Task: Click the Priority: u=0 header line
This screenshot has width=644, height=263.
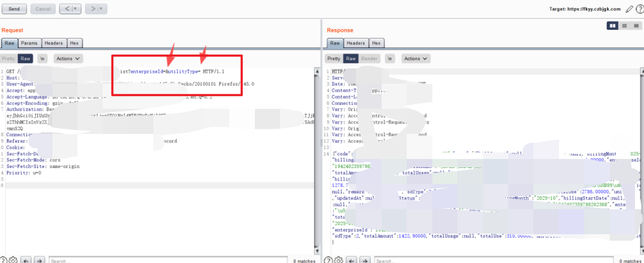Action: pos(24,173)
